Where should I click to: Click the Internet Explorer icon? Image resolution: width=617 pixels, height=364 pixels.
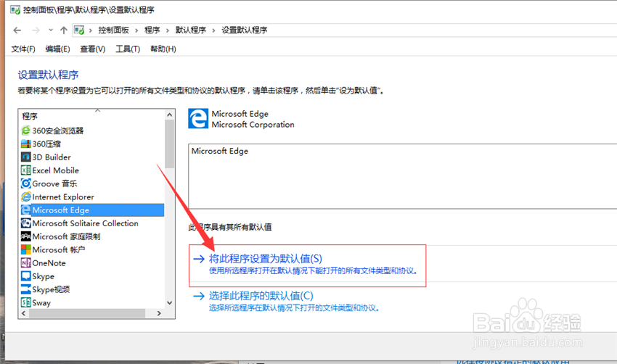(x=25, y=197)
